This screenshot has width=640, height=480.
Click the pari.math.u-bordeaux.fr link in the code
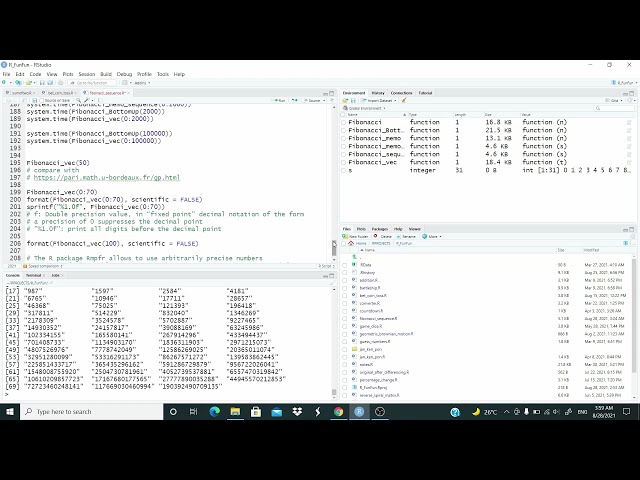coord(107,178)
